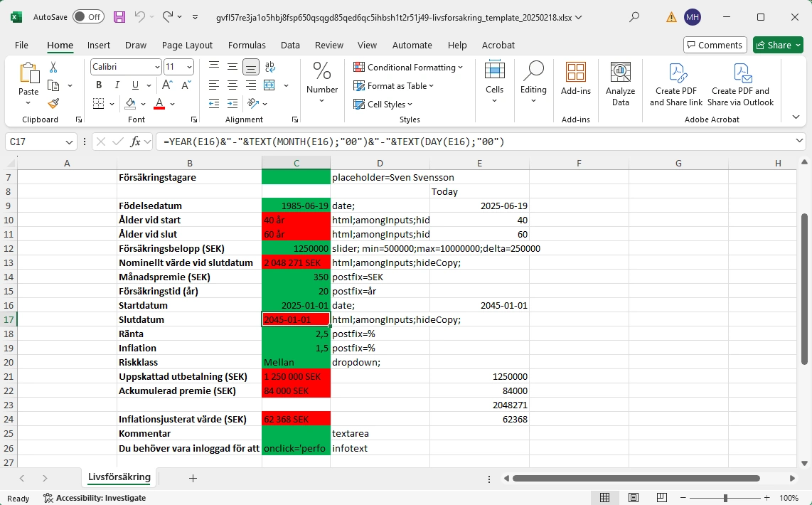812x505 pixels.
Task: Click the Merge and Center icon
Action: tap(269, 85)
